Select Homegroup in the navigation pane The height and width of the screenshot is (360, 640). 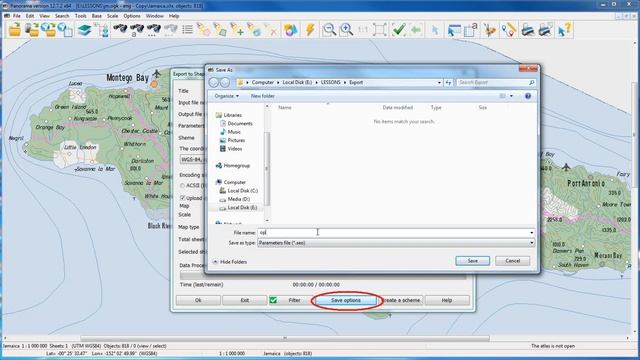pyautogui.click(x=236, y=166)
